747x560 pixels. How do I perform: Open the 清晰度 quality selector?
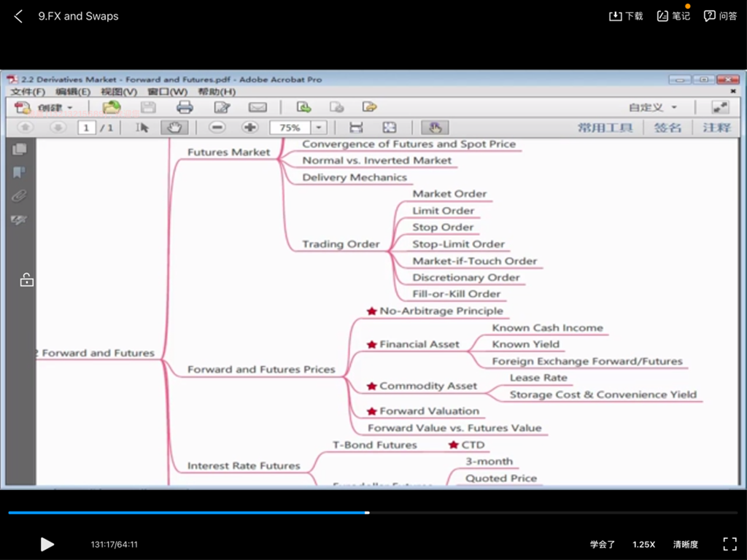(686, 544)
